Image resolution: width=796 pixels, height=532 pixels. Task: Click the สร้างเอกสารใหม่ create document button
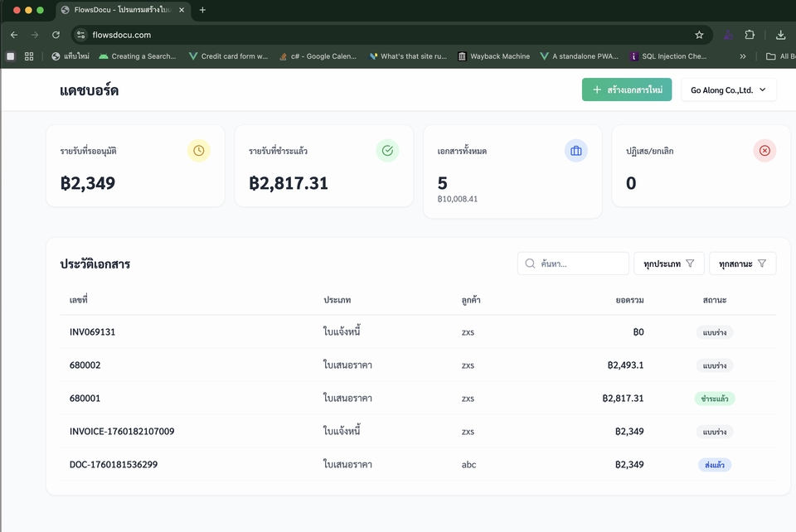click(627, 90)
